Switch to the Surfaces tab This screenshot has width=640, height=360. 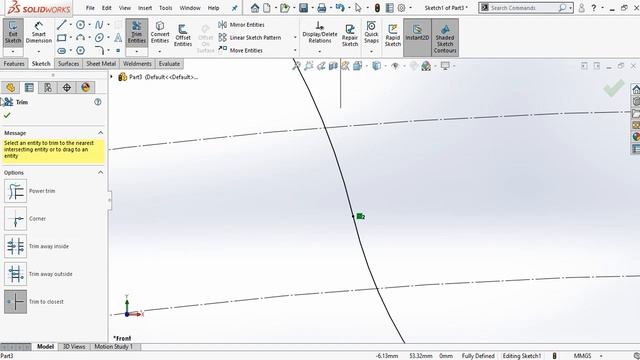68,64
